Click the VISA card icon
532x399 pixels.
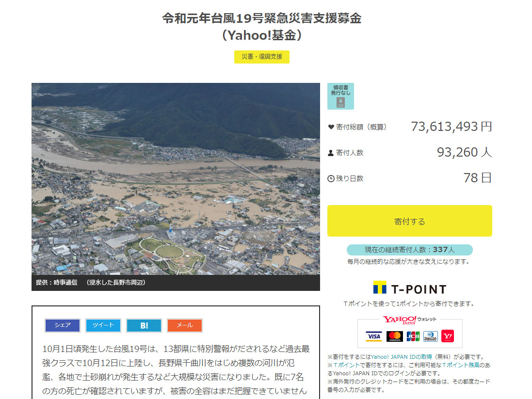point(373,336)
